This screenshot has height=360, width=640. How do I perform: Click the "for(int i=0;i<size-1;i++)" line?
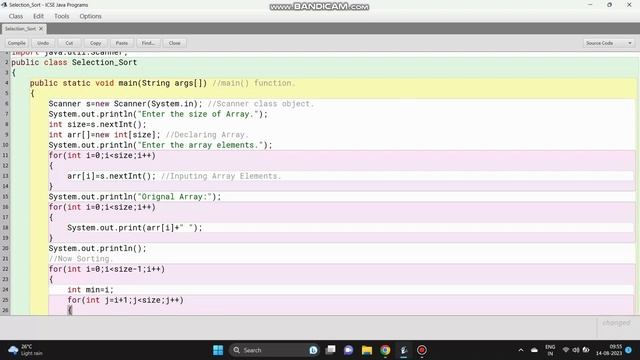click(x=107, y=269)
